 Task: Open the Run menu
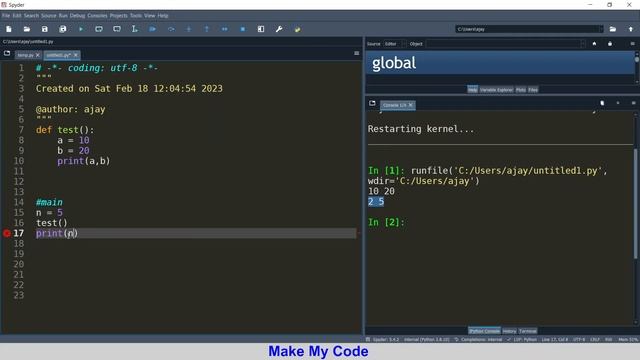pos(63,16)
